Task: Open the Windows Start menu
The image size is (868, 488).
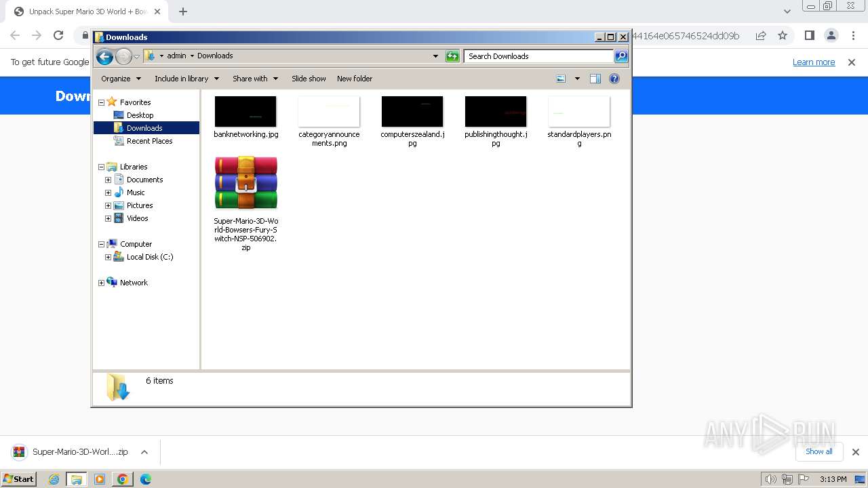Action: pos(19,479)
